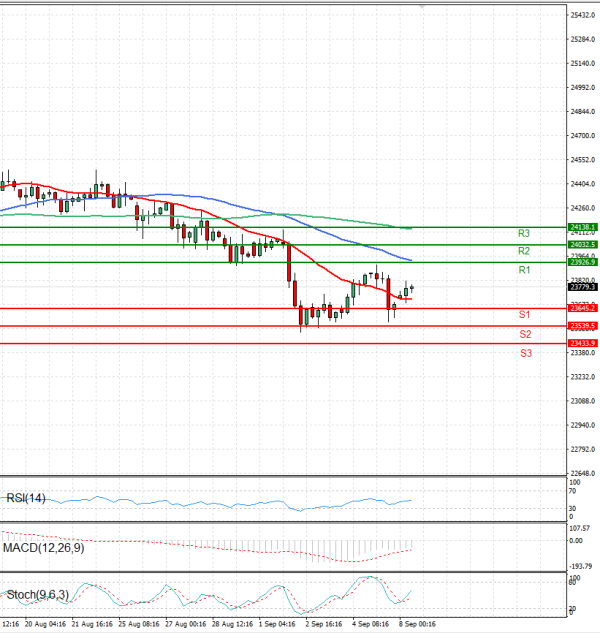Viewport: 600px width, 633px height.
Task: Click the 22792.0 price scale value
Action: point(583,449)
